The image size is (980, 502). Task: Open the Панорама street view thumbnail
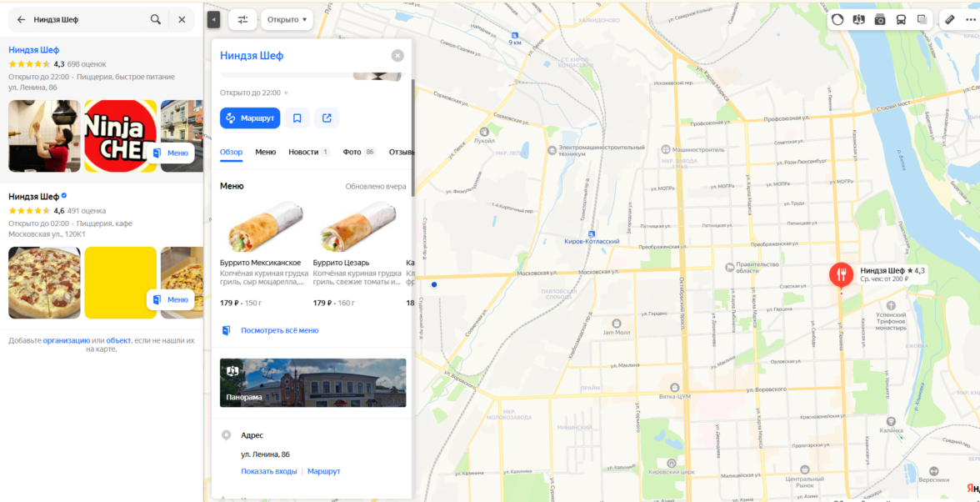[313, 383]
